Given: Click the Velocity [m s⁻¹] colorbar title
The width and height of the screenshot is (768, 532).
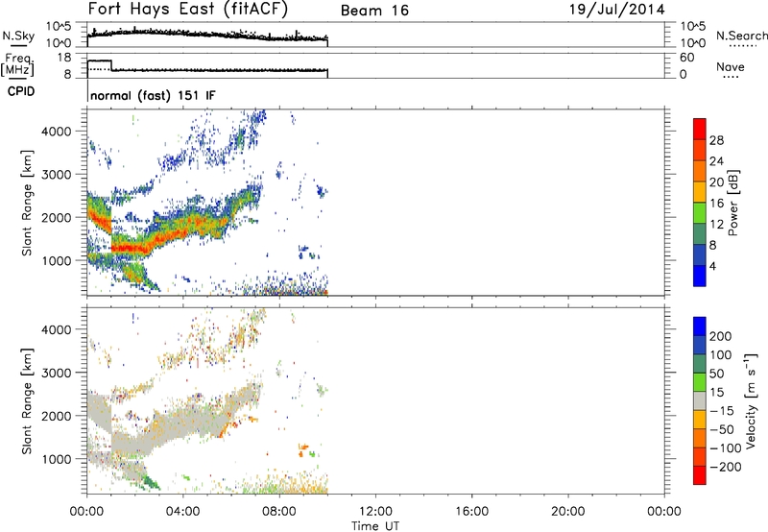Looking at the screenshot, I should click(751, 401).
